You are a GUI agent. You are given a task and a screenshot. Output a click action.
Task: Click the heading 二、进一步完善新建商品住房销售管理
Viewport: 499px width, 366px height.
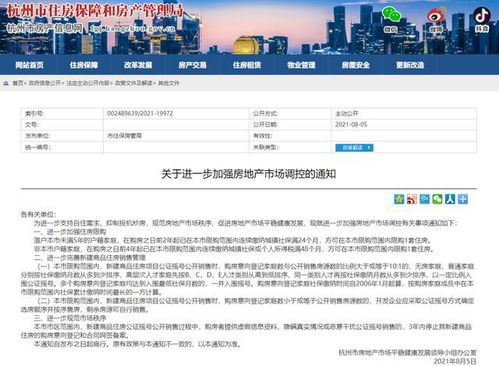coord(90,258)
